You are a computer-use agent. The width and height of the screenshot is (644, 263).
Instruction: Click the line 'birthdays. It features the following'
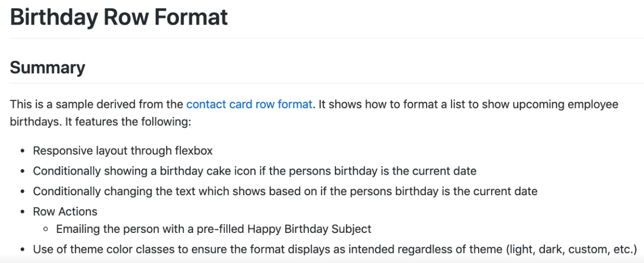tap(100, 122)
